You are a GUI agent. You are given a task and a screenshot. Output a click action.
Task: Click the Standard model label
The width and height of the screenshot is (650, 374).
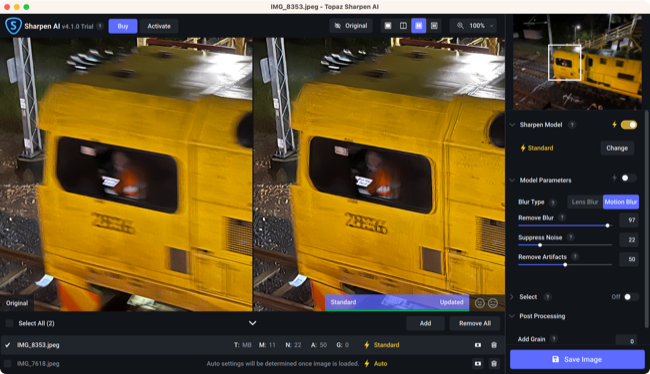point(540,148)
